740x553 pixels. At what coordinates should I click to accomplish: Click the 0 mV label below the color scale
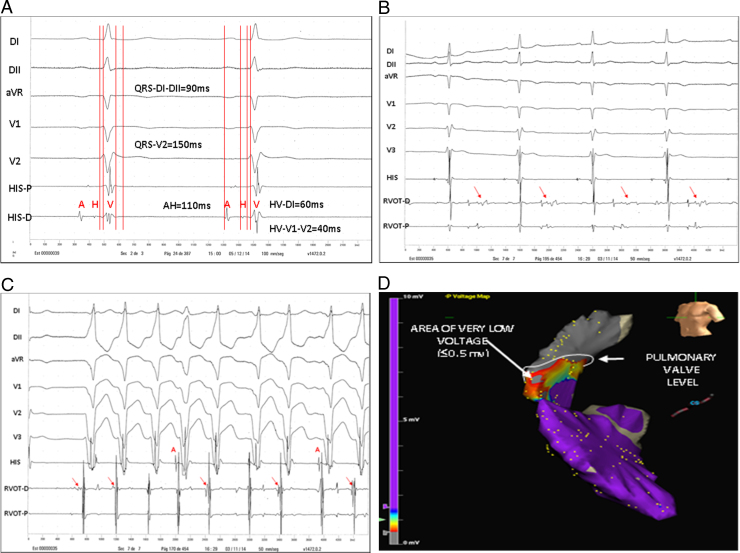(x=411, y=543)
